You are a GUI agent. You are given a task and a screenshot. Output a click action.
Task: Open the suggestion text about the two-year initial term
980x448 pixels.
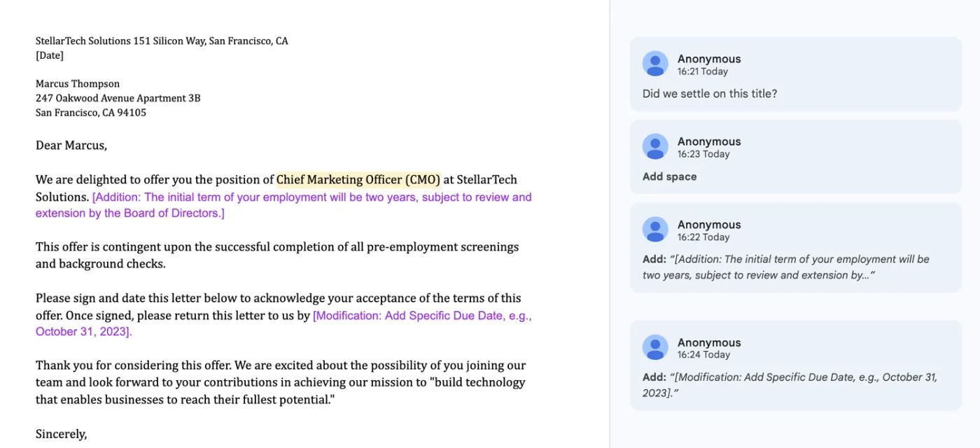785,267
